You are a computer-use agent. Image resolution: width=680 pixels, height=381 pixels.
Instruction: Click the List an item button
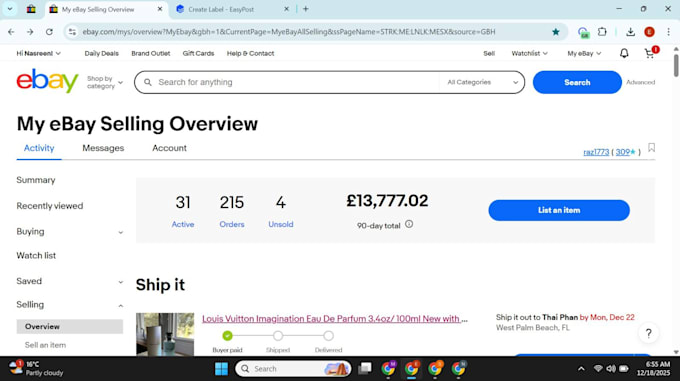click(559, 210)
